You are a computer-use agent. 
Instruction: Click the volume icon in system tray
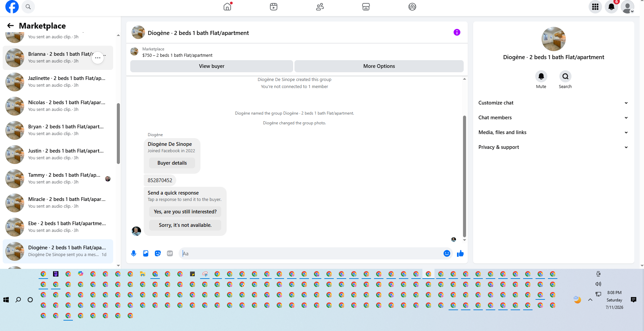coord(598,284)
